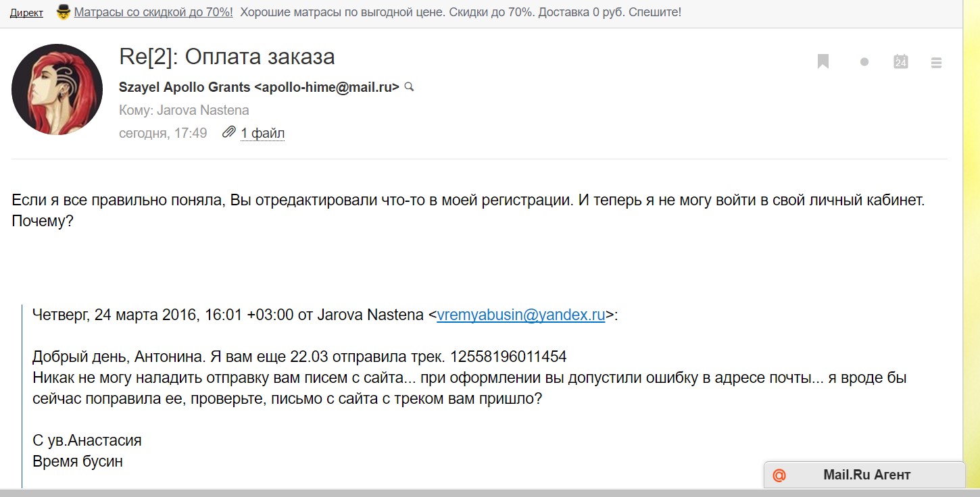
Task: Flag the email with the bookmark icon
Action: (x=823, y=62)
